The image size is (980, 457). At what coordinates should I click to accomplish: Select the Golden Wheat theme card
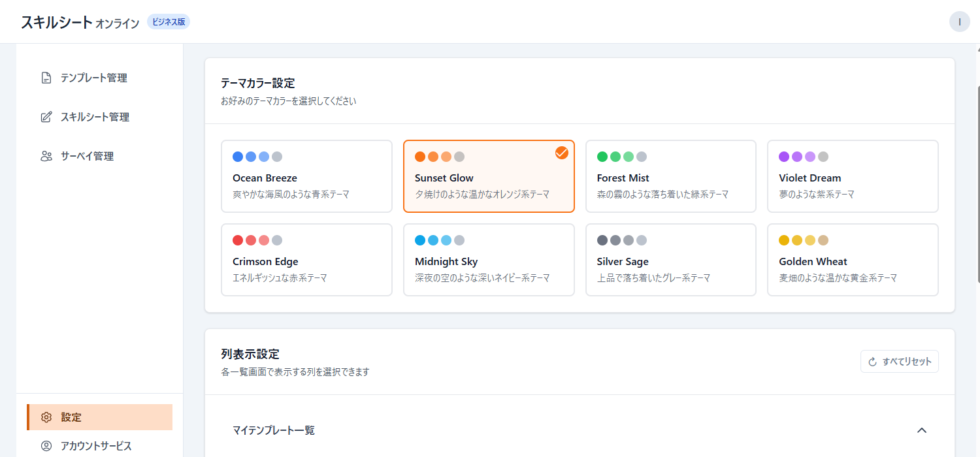click(x=853, y=260)
